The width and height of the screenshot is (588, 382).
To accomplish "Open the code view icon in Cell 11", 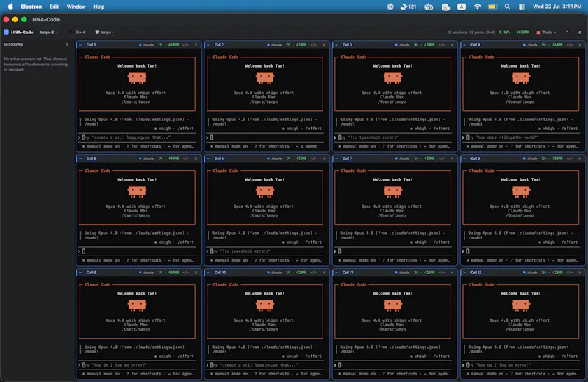I will click(442, 273).
